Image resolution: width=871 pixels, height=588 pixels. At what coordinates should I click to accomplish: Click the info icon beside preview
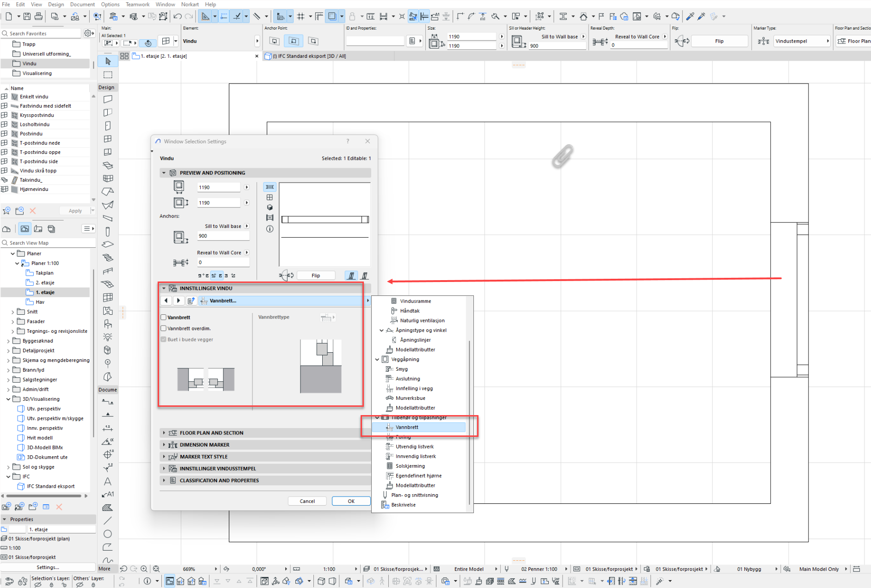click(x=270, y=229)
